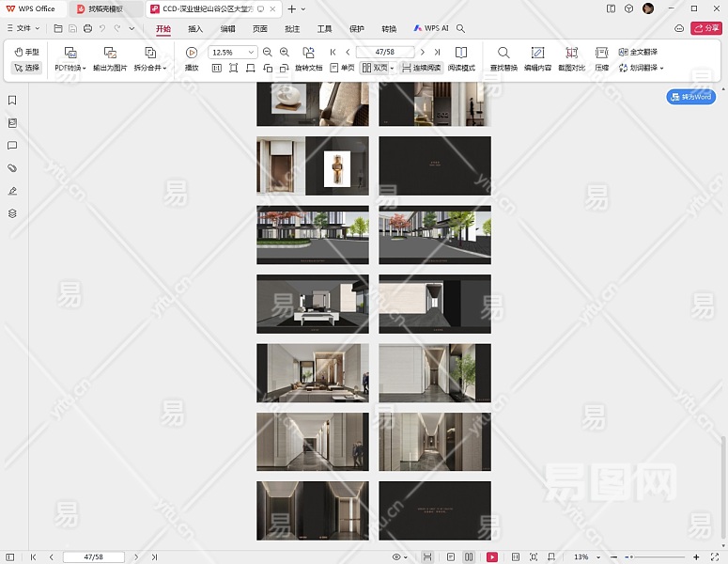This screenshot has width=728, height=564.
Task: Select the 手型 hand tool mode
Action: click(x=26, y=53)
